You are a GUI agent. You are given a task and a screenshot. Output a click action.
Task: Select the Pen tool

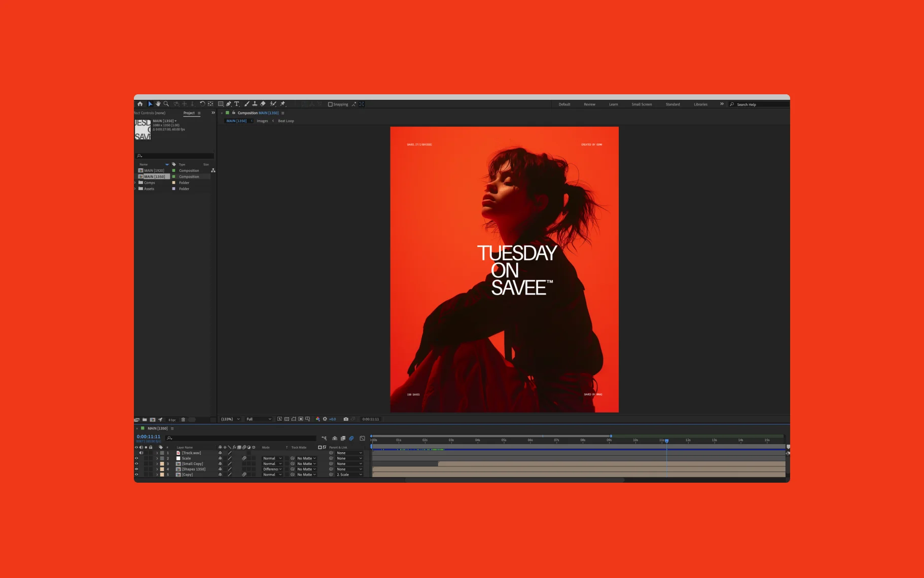pos(229,104)
